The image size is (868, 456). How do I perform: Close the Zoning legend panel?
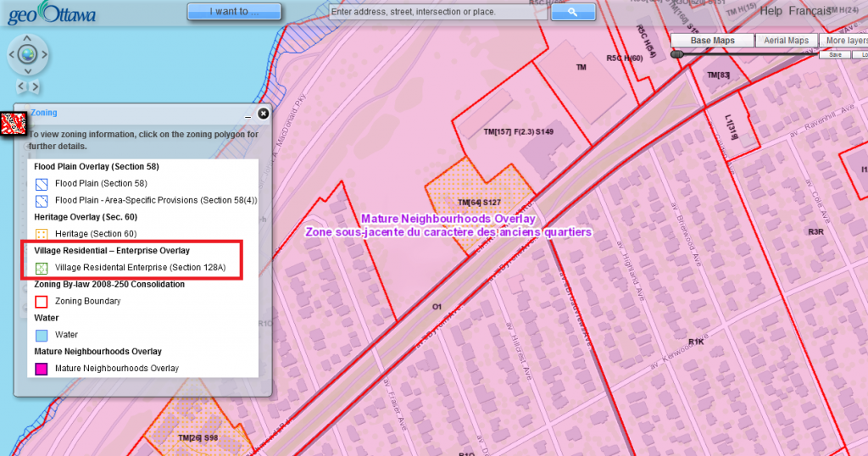[263, 113]
